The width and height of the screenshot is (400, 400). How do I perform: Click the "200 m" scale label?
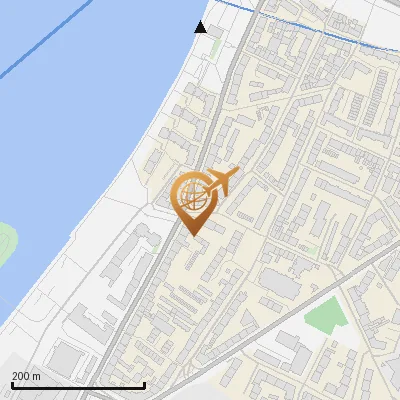(26, 376)
